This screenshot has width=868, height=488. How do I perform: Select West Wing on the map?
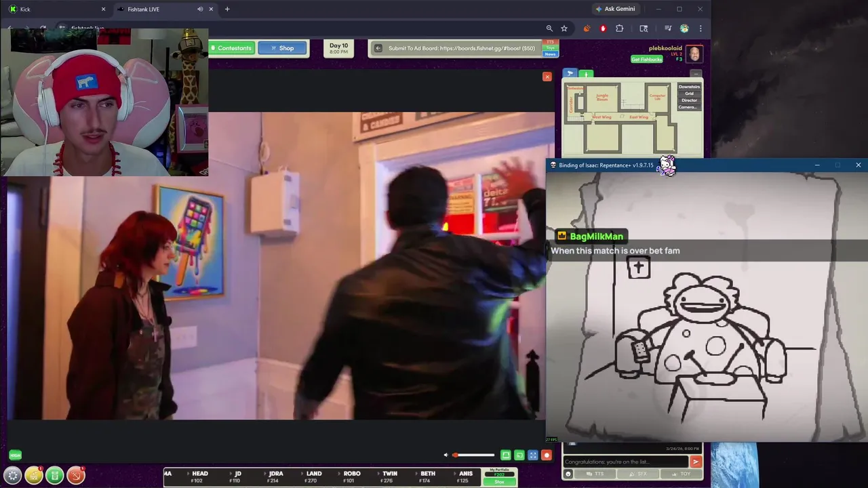point(601,117)
